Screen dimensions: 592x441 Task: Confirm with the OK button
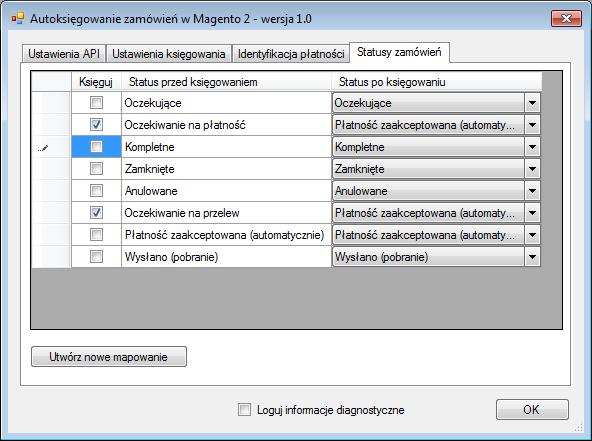532,409
